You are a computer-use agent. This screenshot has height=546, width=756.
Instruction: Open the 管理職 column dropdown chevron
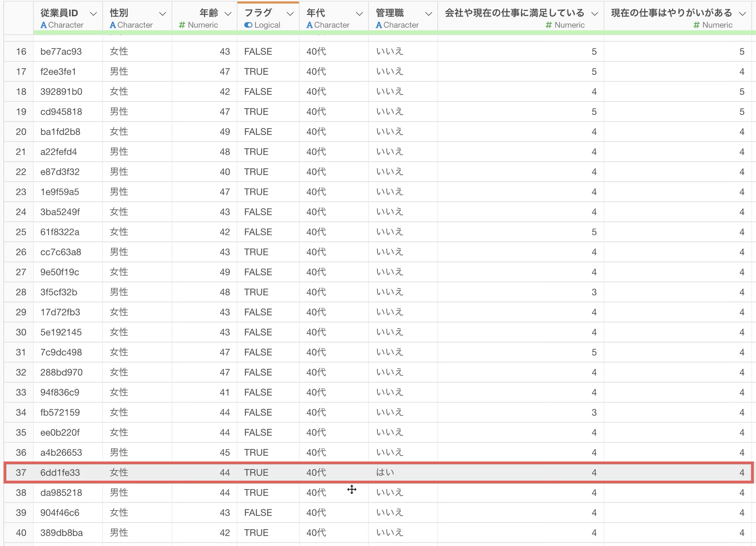pyautogui.click(x=428, y=14)
